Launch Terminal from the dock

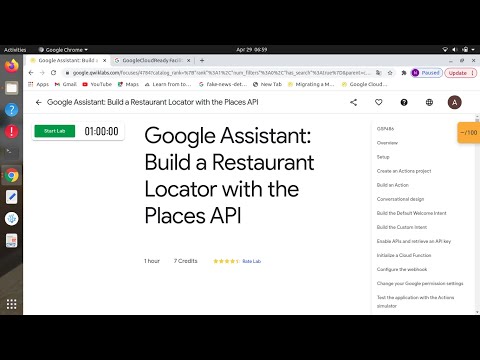pos(12,153)
